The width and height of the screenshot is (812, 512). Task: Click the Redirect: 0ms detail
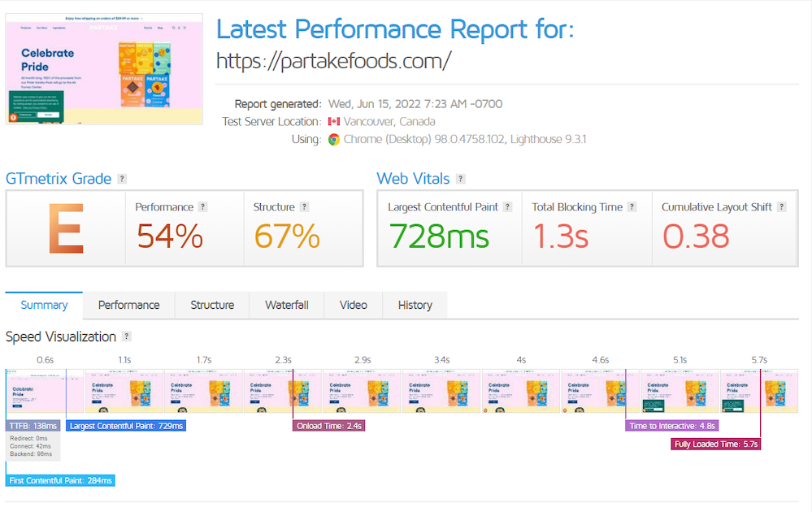(x=28, y=439)
